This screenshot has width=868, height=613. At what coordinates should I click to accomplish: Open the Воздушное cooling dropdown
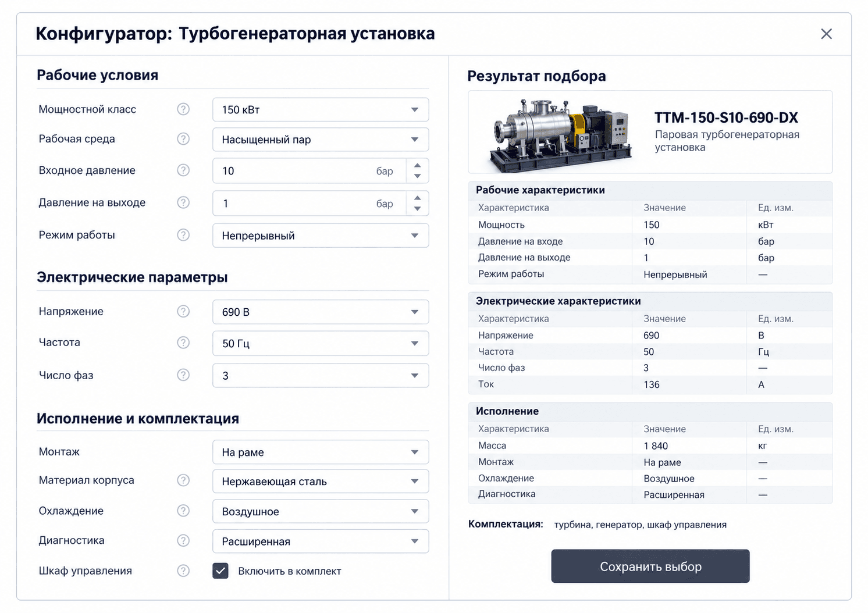321,511
